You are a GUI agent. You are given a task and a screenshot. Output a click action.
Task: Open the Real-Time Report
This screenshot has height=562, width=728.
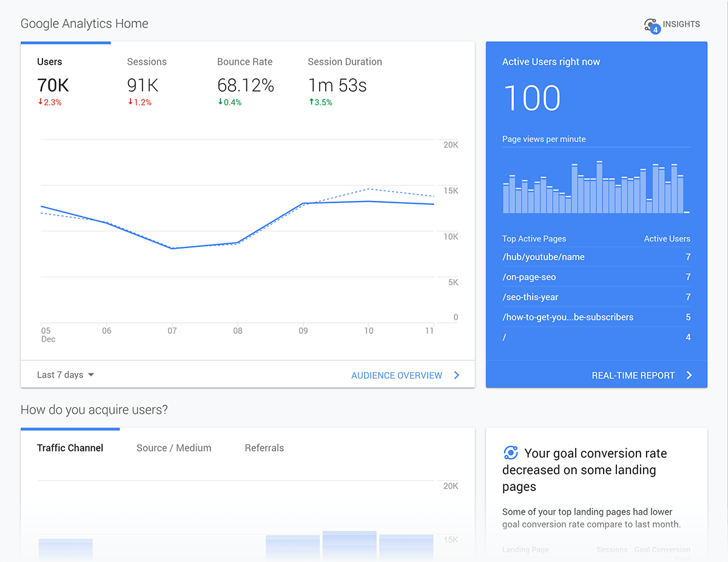point(633,375)
